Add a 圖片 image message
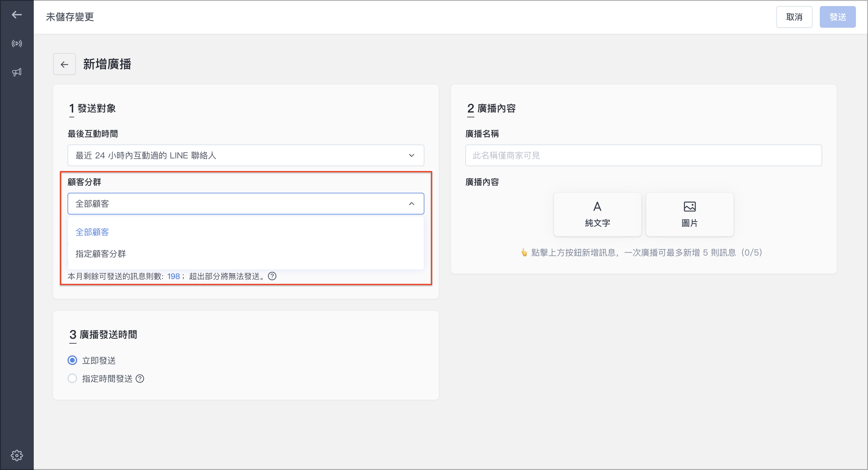868x470 pixels. [689, 214]
